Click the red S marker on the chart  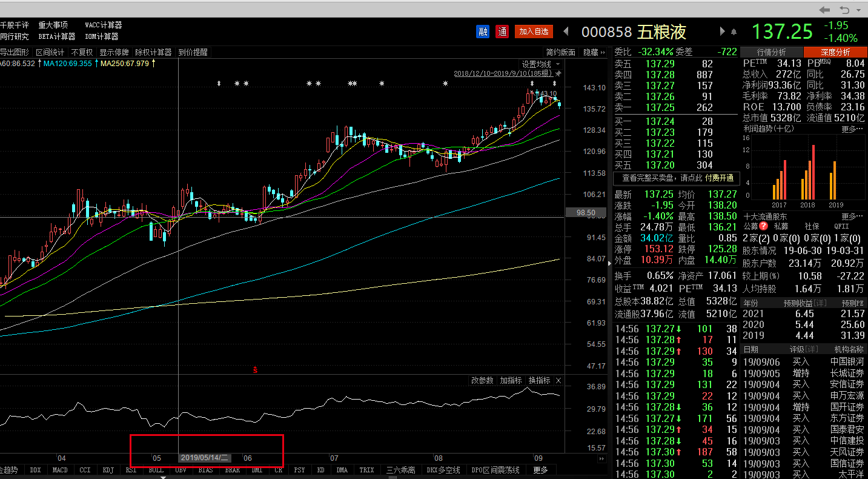tap(255, 369)
